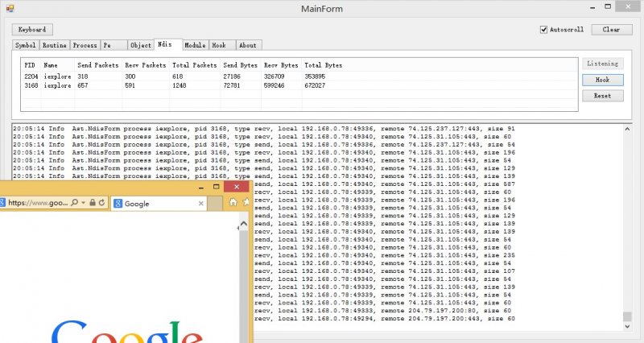The height and width of the screenshot is (343, 644).
Task: Sort by the Total Bytes column header
Action: (x=324, y=65)
